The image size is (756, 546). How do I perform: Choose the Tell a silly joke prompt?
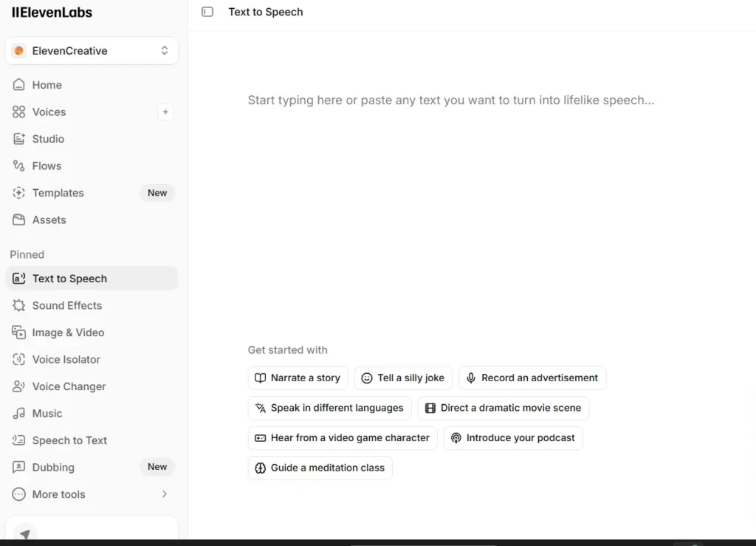[403, 378]
